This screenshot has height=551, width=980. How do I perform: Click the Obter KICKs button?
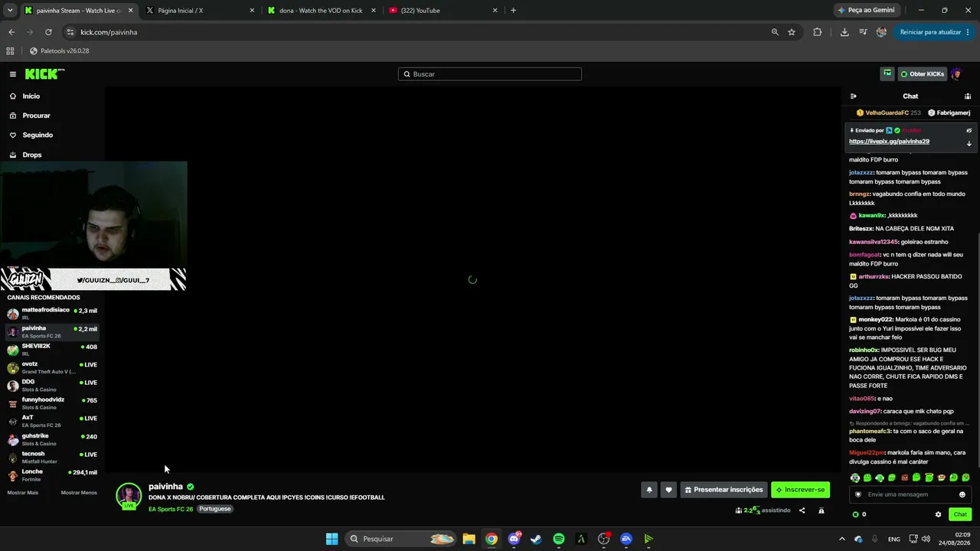click(922, 74)
